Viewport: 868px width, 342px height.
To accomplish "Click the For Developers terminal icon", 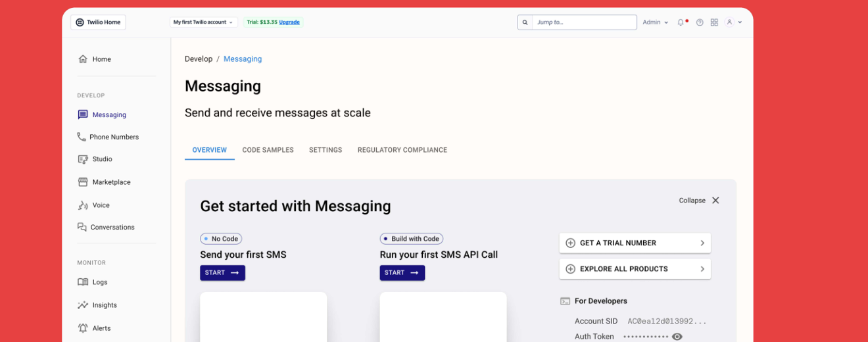I will tap(566, 301).
